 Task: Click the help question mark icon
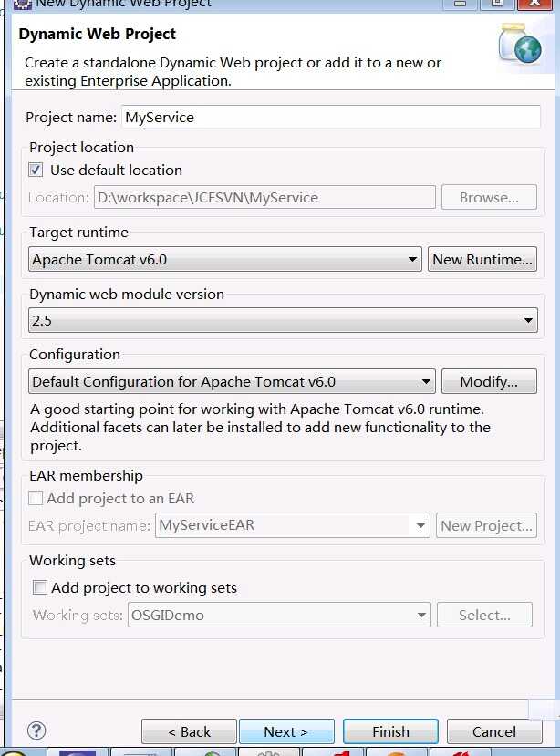pos(36,730)
